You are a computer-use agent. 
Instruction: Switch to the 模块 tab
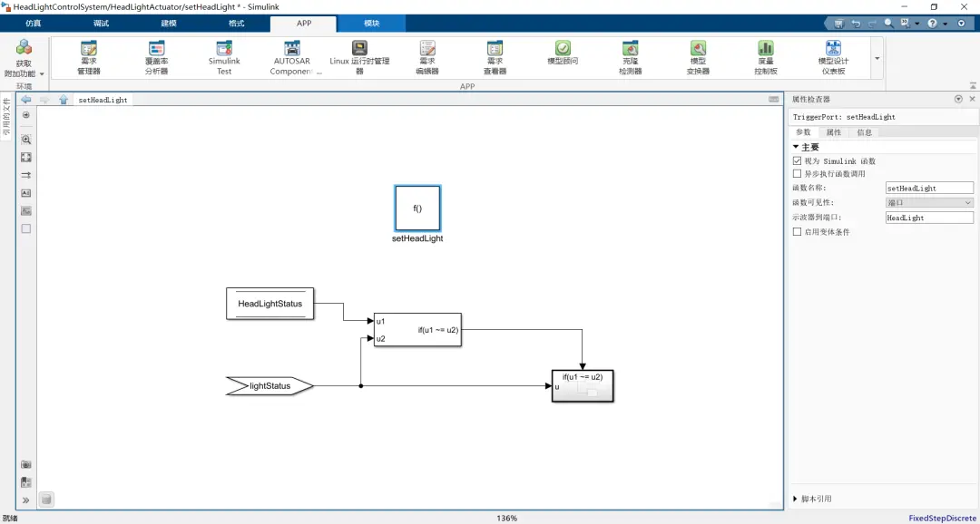[x=372, y=24]
